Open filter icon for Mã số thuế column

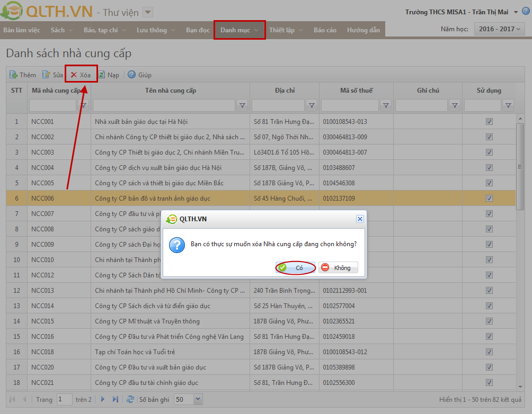386,105
